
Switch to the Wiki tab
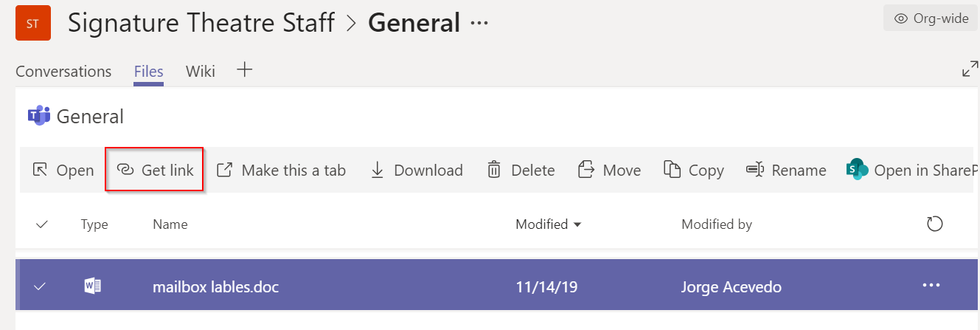point(200,72)
